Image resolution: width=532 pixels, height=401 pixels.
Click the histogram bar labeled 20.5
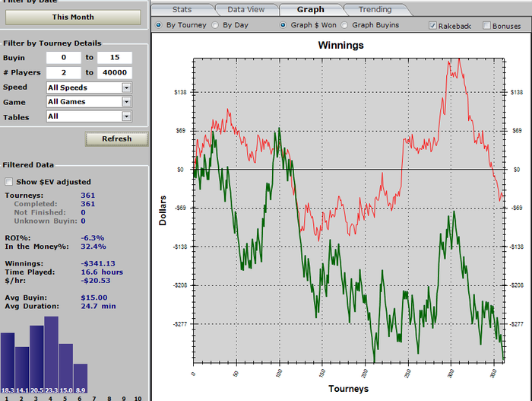[x=36, y=360]
